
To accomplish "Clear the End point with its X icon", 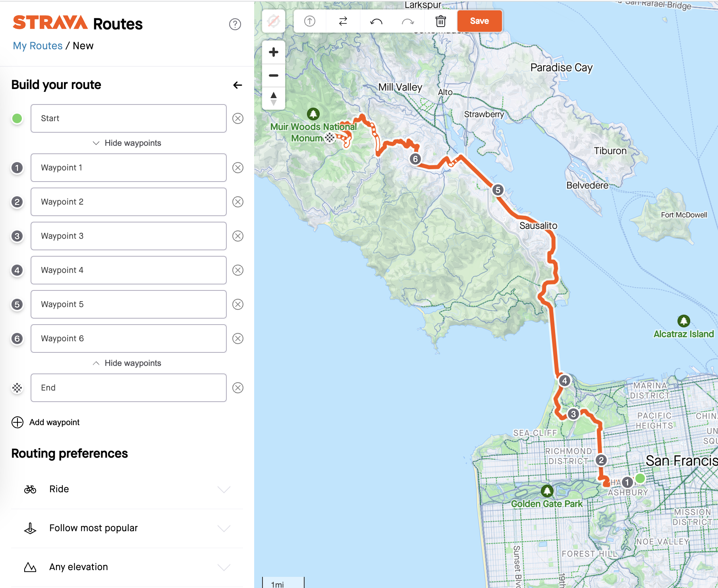I will [x=238, y=388].
